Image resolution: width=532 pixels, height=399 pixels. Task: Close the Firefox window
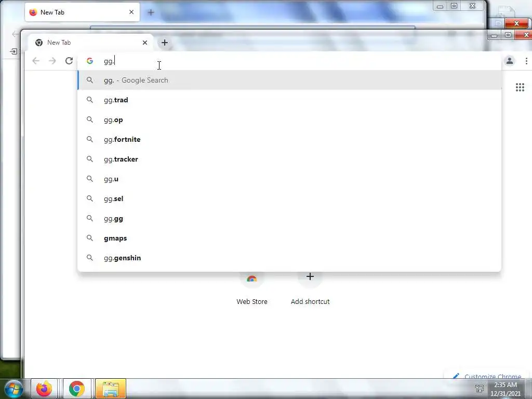click(472, 6)
